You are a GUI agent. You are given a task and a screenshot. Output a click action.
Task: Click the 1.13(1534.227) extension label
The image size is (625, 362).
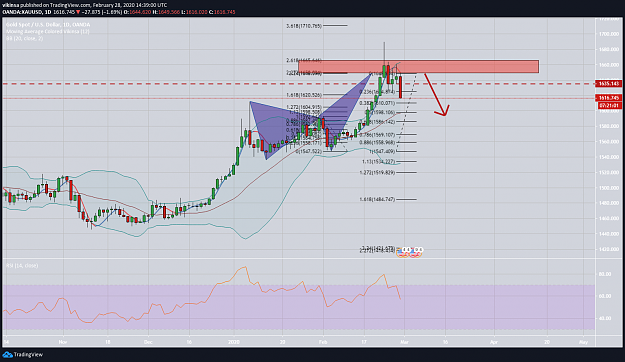[378, 162]
